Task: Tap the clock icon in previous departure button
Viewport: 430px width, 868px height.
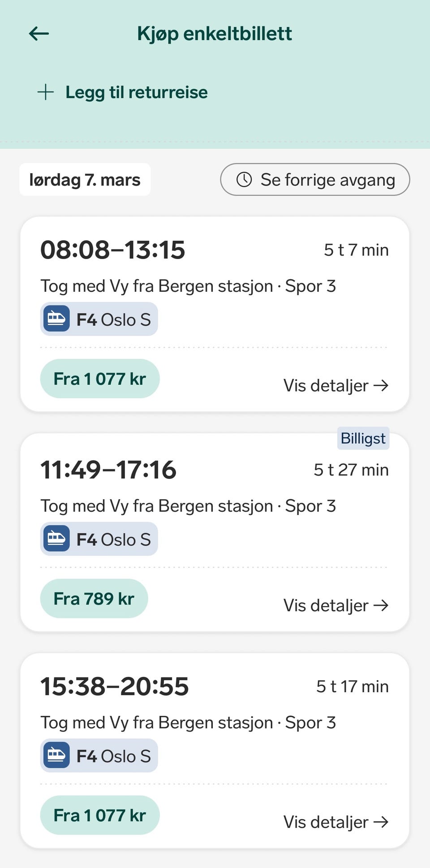Action: click(244, 179)
